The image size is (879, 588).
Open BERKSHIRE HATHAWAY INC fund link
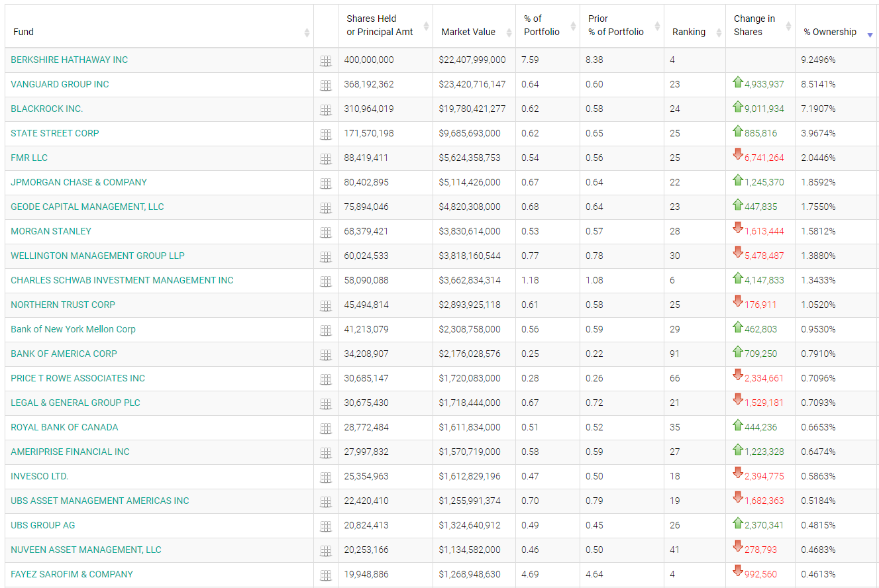pyautogui.click(x=70, y=60)
